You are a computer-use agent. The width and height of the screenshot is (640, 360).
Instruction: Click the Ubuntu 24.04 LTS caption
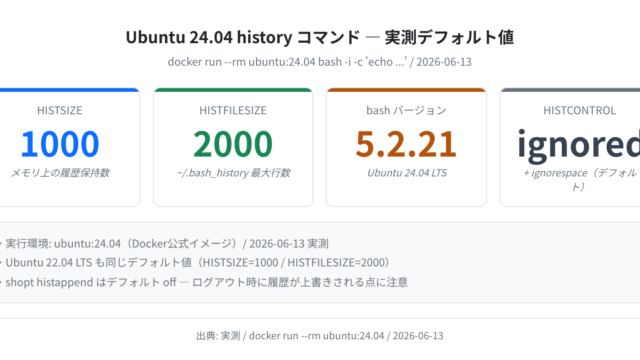[x=407, y=173]
